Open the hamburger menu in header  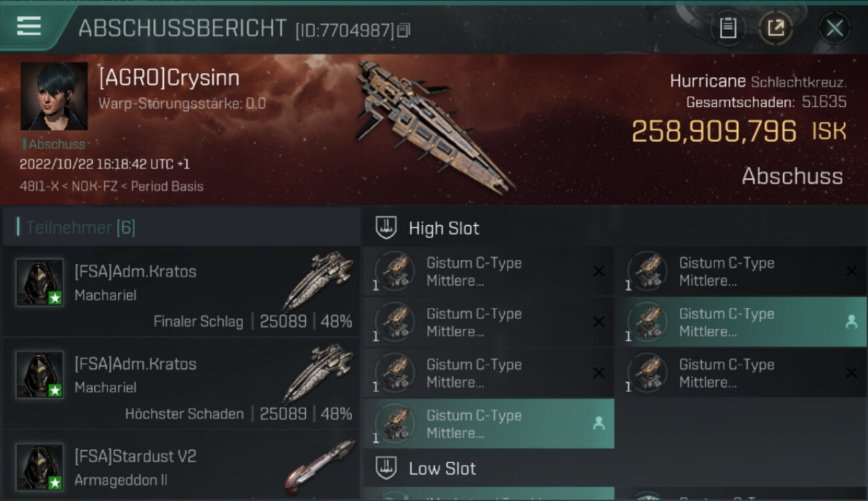point(29,25)
